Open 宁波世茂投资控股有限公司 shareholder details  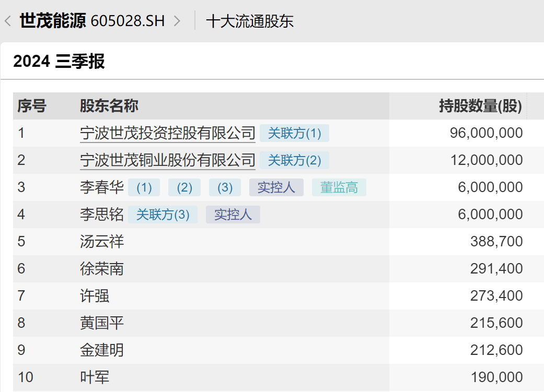point(167,133)
